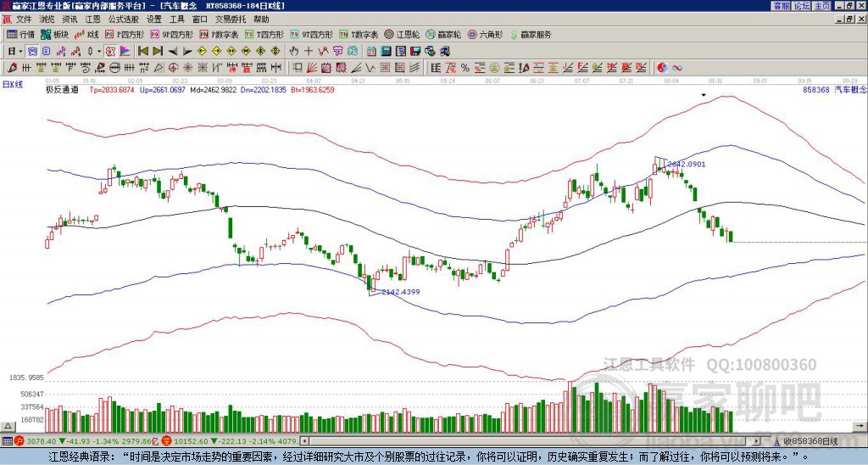Image resolution: width=868 pixels, height=465 pixels.
Task: Open the 交易委托 menu
Action: click(x=231, y=20)
